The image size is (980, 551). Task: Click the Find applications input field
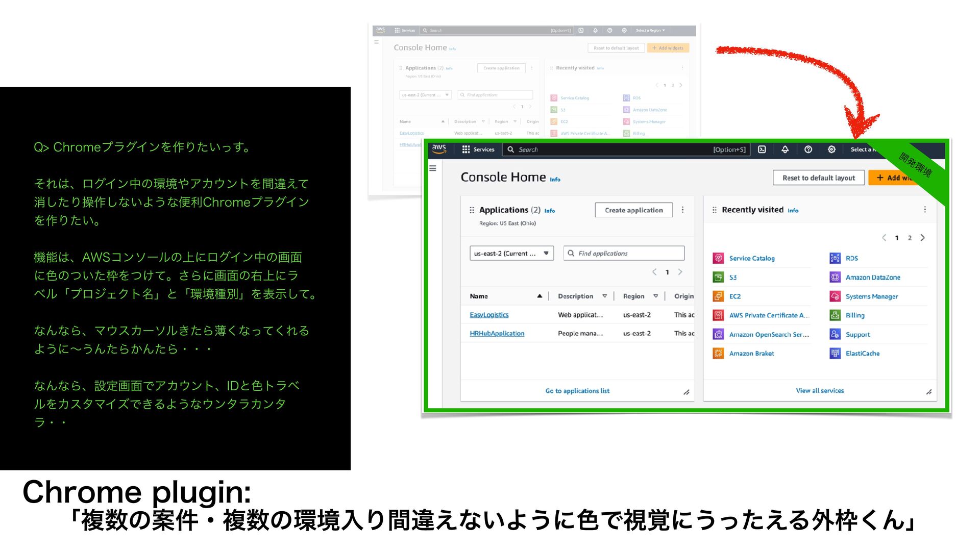[624, 253]
